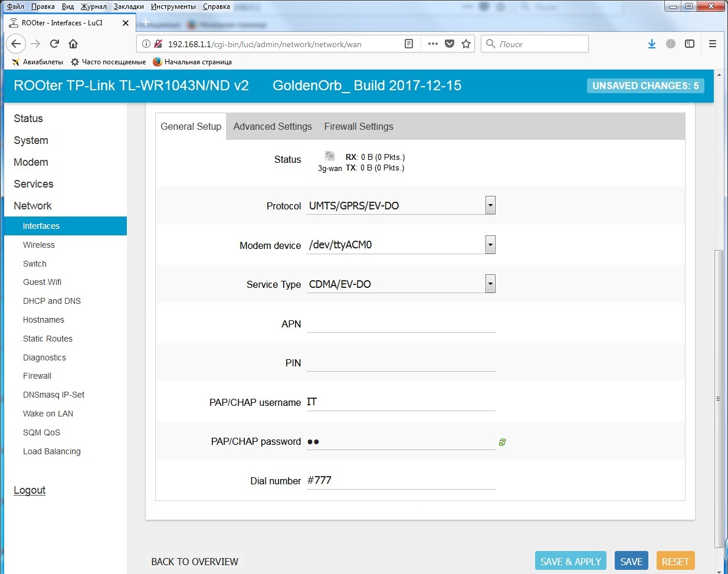Open the Modem device dropdown
Image resolution: width=728 pixels, height=574 pixels.
401,245
